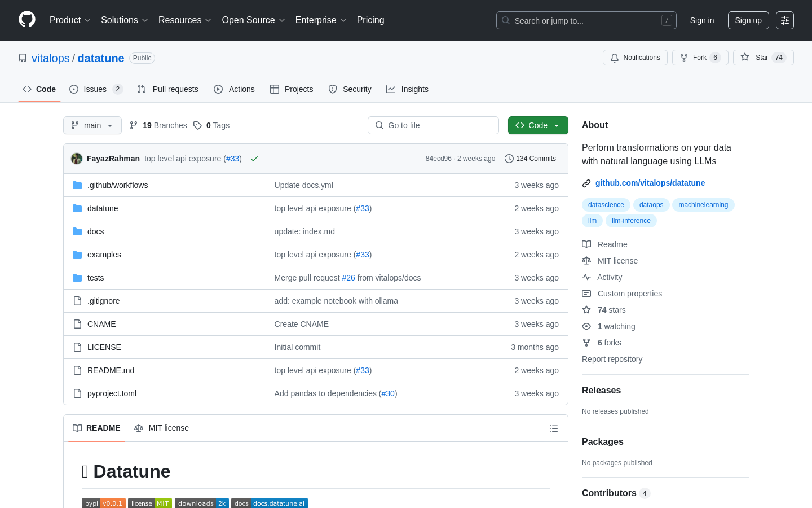Fork the datatune repository
Image resolution: width=812 pixels, height=508 pixels.
[700, 58]
